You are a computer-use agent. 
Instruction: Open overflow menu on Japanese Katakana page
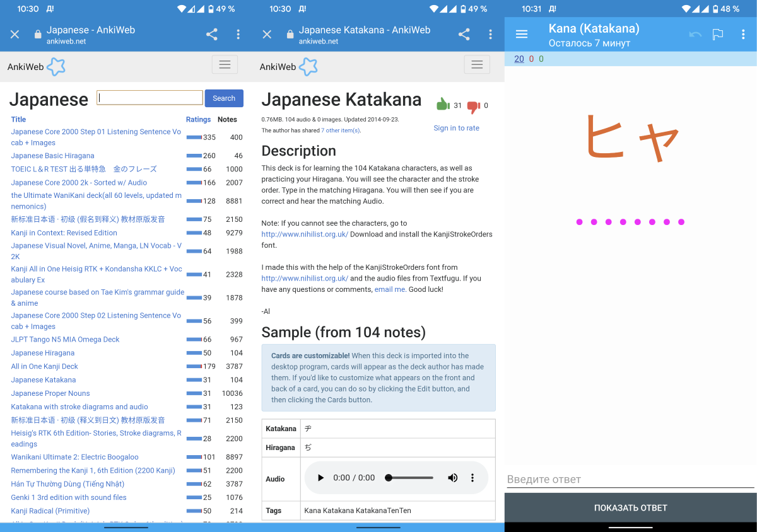point(490,35)
